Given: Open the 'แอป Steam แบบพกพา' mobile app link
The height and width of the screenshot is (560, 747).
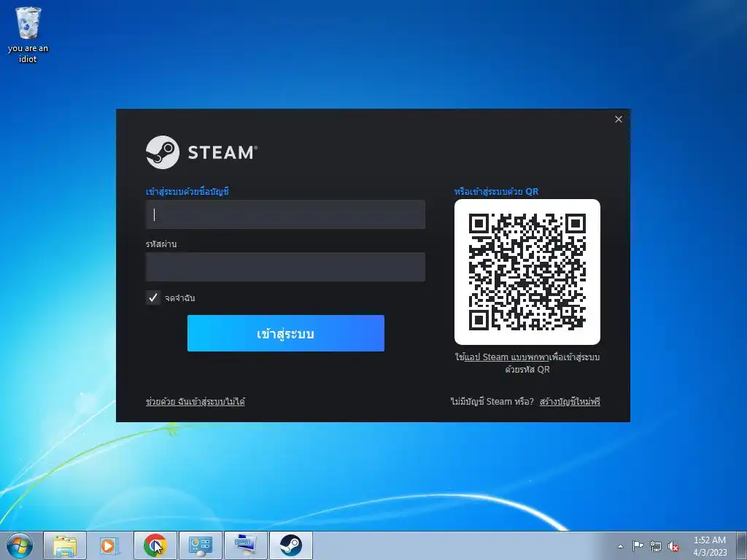Looking at the screenshot, I should click(x=506, y=357).
